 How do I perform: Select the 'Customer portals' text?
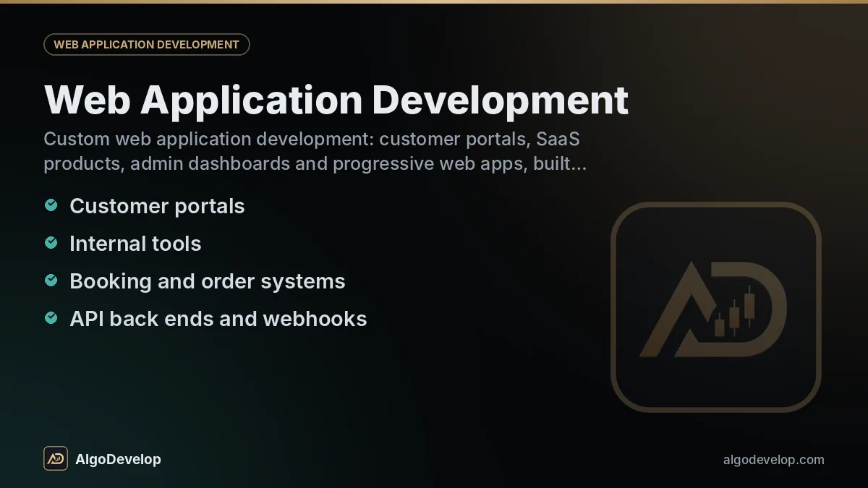(x=157, y=206)
